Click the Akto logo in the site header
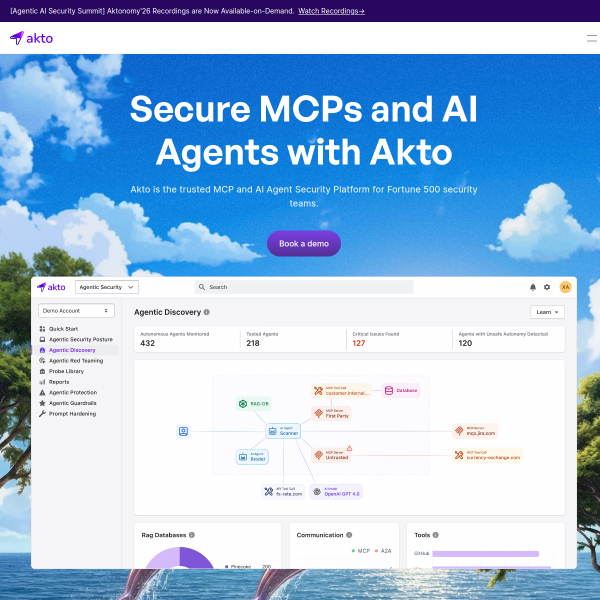This screenshot has width=600, height=600. [x=31, y=38]
